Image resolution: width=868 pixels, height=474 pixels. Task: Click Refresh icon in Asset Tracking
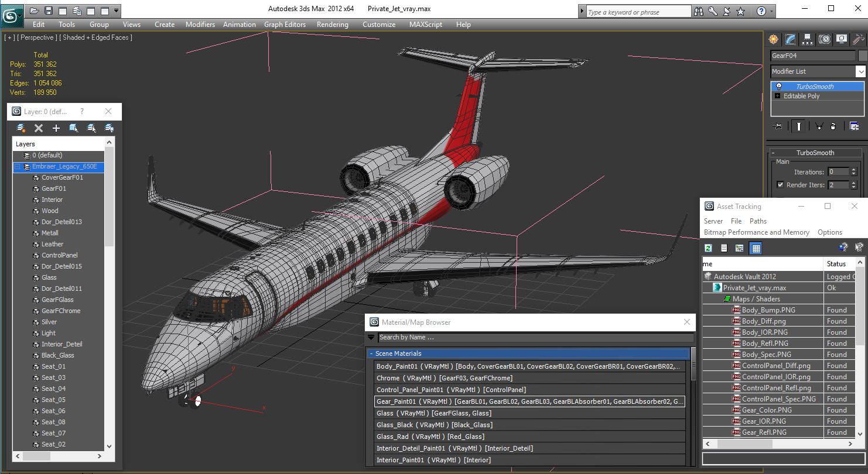coord(709,248)
